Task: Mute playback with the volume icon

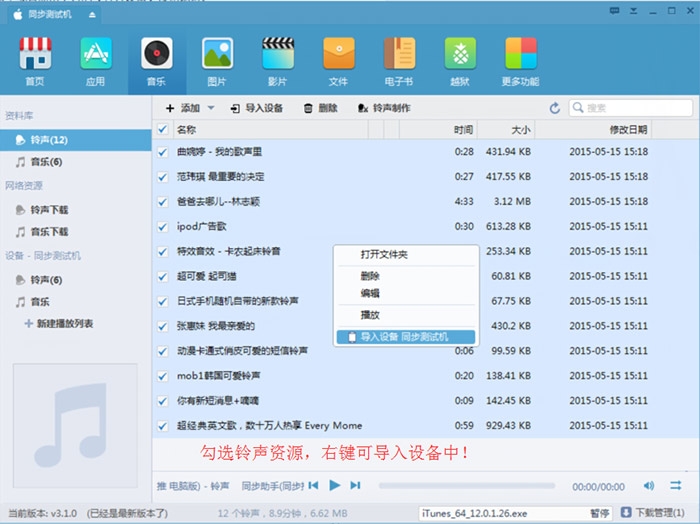Action: pos(649,486)
